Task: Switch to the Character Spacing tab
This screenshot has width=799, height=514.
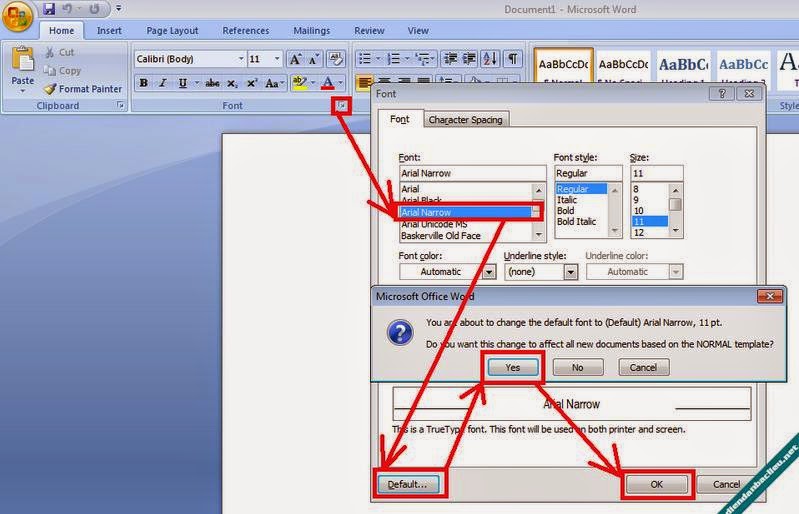Action: 465,120
